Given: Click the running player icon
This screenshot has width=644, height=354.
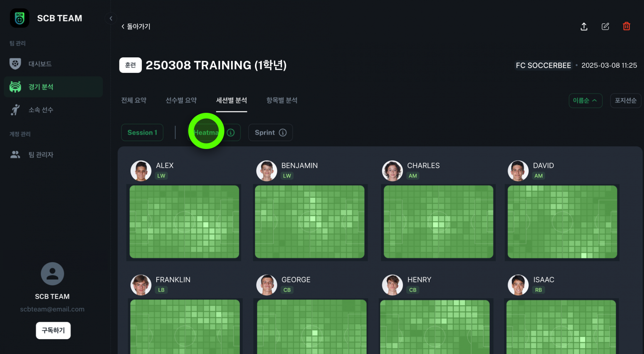Looking at the screenshot, I should click(15, 110).
